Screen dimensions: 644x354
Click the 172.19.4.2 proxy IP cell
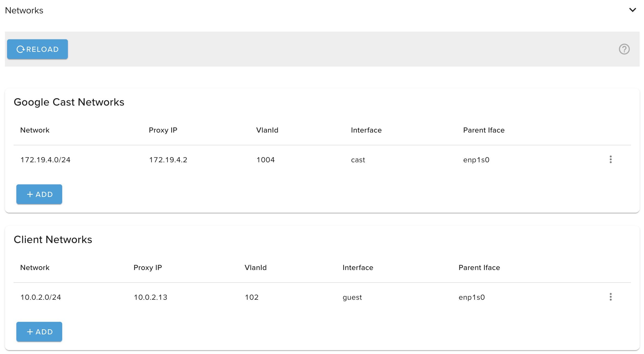click(168, 160)
